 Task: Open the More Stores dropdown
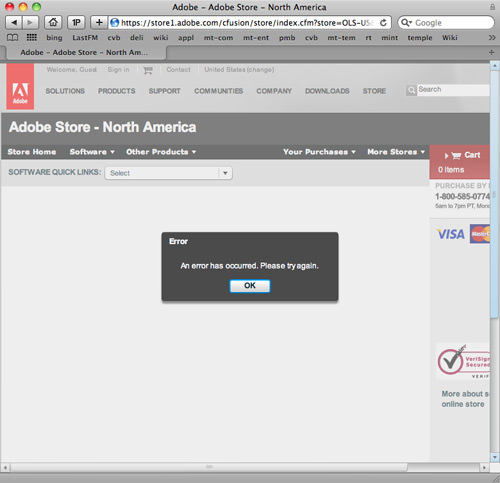pyautogui.click(x=396, y=152)
